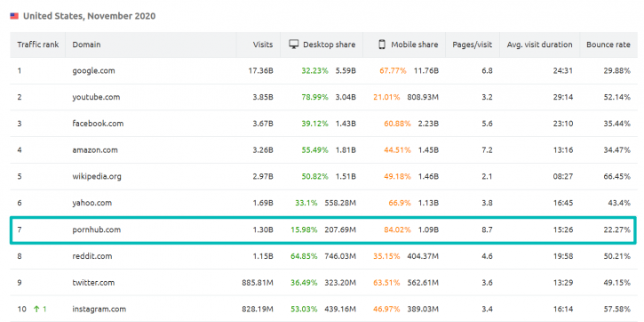Click yahoo.com desktop share 33.1%
Viewport: 644px width, 322px height.
[306, 203]
